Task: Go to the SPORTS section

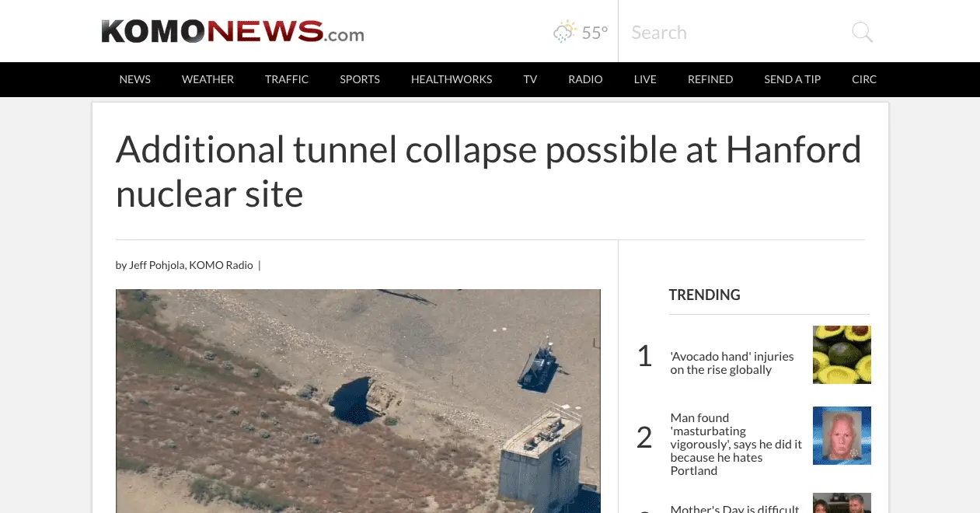Action: [x=360, y=79]
